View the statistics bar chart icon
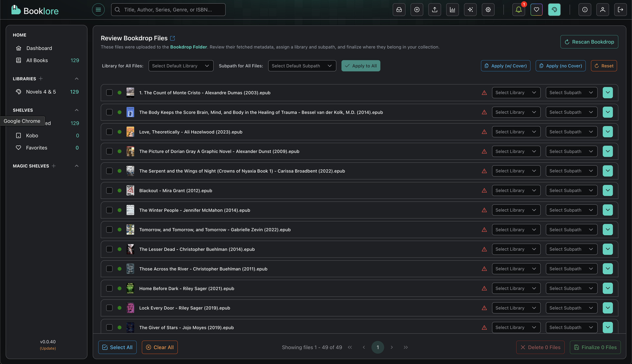The height and width of the screenshot is (364, 632). click(x=453, y=9)
